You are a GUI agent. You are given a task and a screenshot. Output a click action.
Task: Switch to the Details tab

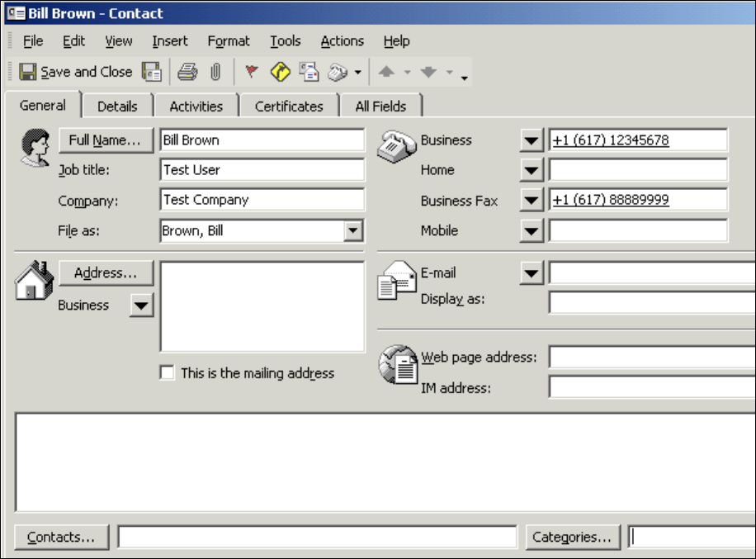click(117, 107)
